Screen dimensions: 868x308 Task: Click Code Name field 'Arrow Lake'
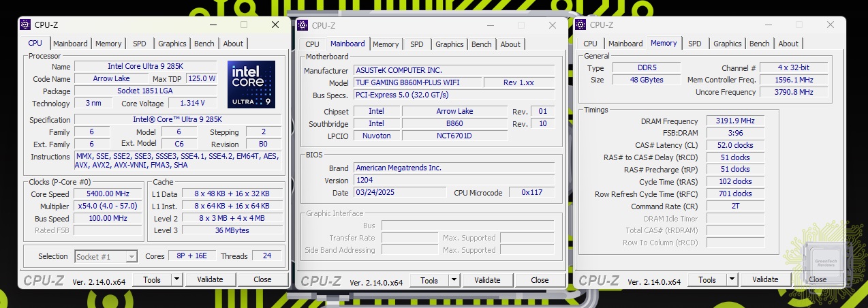pos(112,79)
